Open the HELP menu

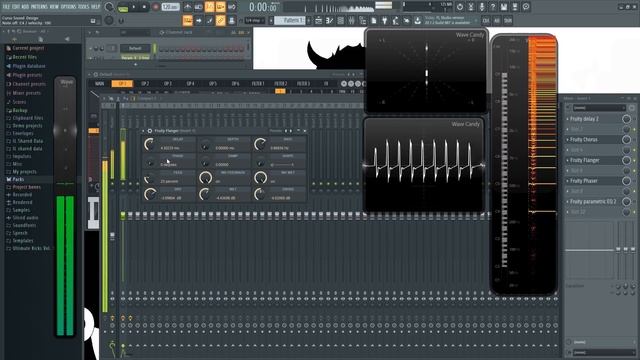pos(96,7)
